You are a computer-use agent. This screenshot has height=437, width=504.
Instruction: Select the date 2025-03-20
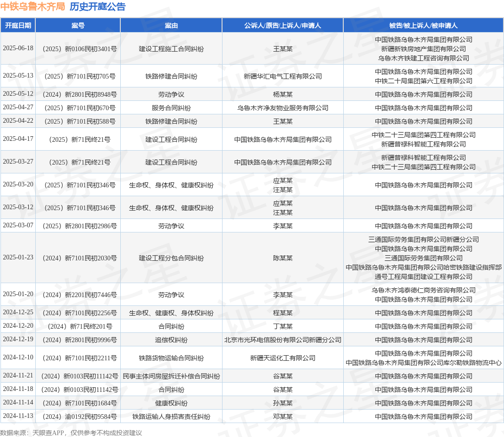pos(18,185)
